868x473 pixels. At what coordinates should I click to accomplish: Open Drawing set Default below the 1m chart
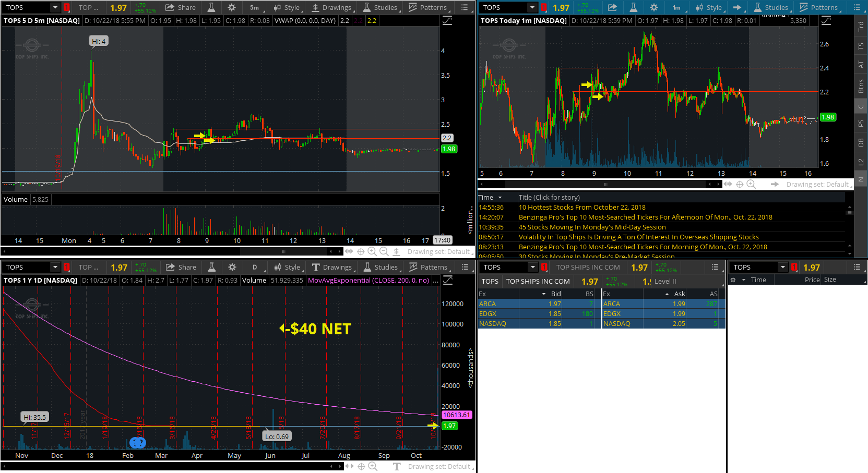pos(818,184)
